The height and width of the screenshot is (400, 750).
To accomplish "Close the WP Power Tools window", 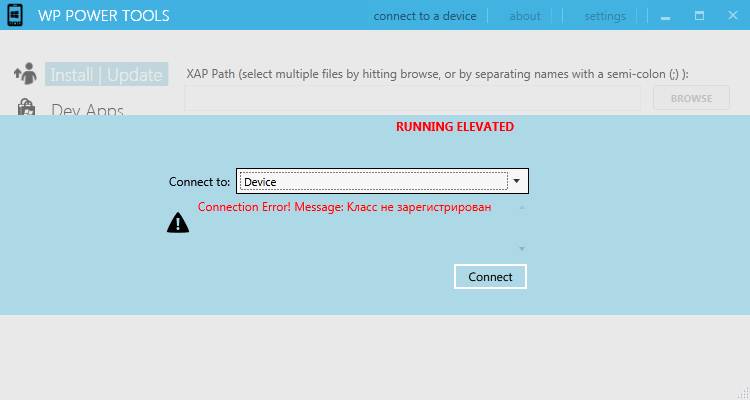I will 733,15.
